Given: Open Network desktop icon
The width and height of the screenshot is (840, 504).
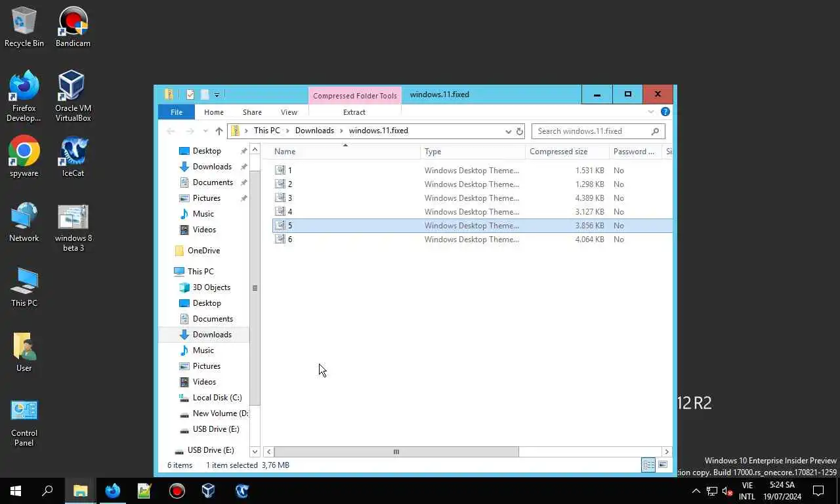Looking at the screenshot, I should tap(24, 222).
